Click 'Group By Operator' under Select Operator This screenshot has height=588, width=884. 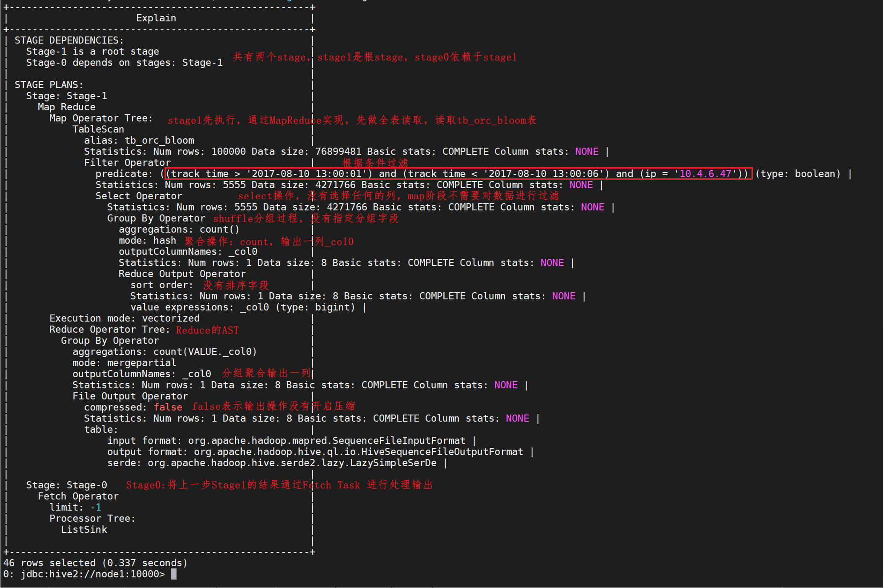click(156, 218)
